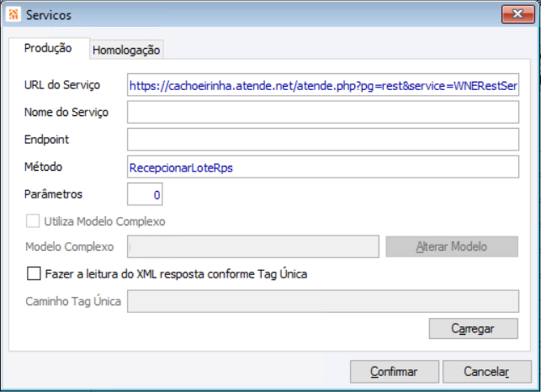Enable Fazer a leitura do XML resposta checkbox
Image resolution: width=541 pixels, height=392 pixels.
point(34,273)
